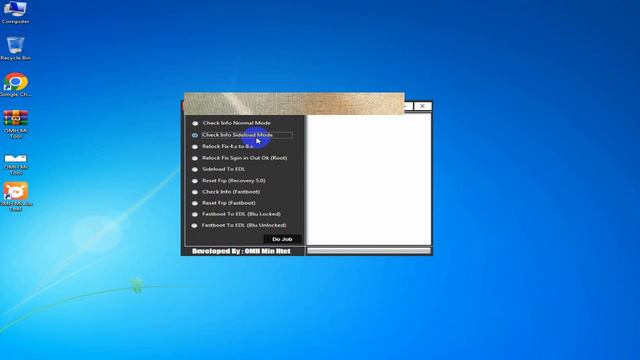Open the Computer desktop icon
The height and width of the screenshot is (360, 640).
pyautogui.click(x=16, y=12)
